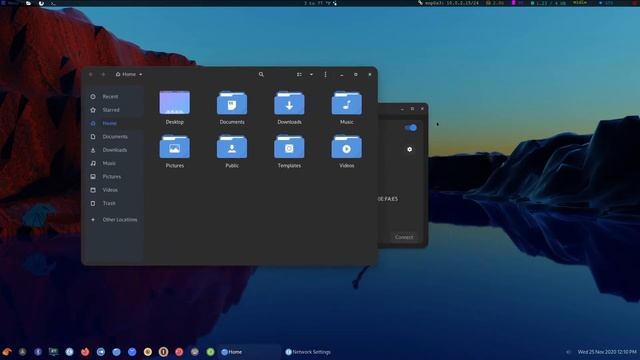The image size is (640, 360).
Task: Open the Documents folder in the grid
Action: [x=232, y=107]
